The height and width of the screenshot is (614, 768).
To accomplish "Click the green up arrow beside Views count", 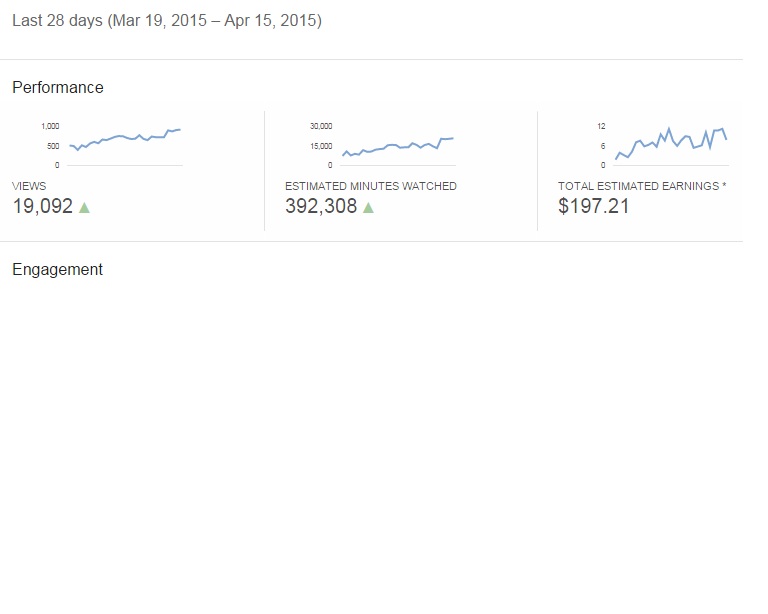I will 84,208.
